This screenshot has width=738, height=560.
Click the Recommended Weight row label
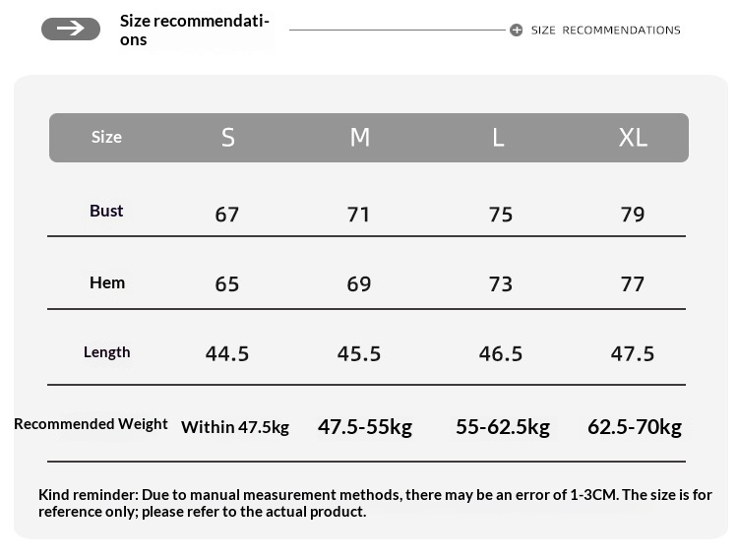pyautogui.click(x=91, y=424)
